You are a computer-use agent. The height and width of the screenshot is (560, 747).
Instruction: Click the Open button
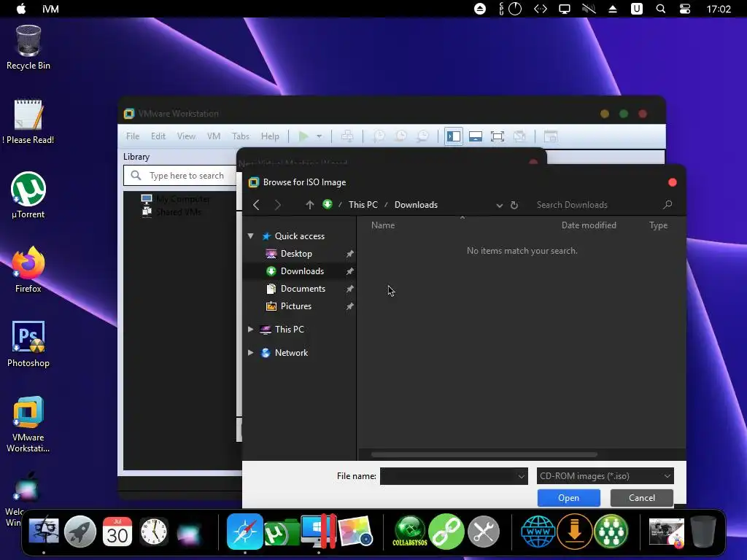[x=569, y=498]
